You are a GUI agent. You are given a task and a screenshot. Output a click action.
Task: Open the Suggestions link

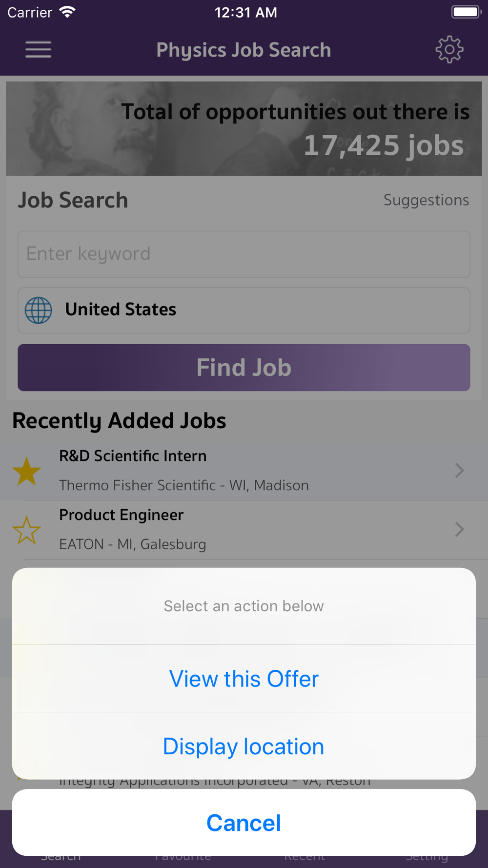pos(426,200)
